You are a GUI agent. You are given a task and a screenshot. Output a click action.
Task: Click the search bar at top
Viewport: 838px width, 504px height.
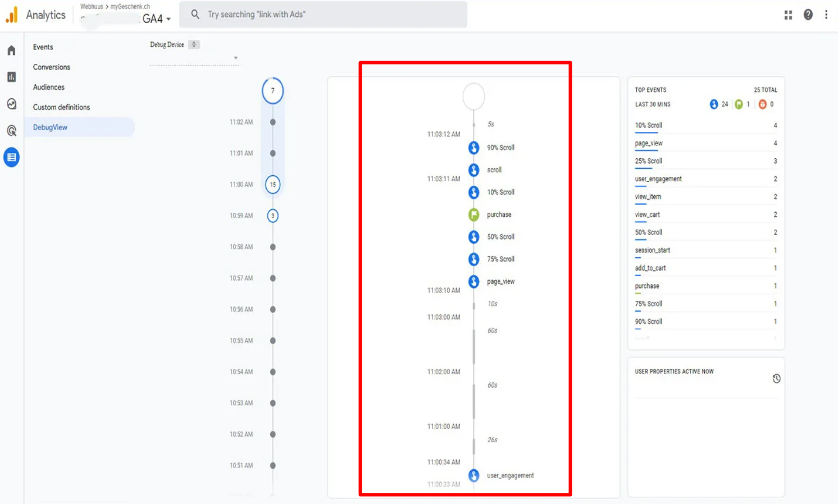[x=323, y=15]
